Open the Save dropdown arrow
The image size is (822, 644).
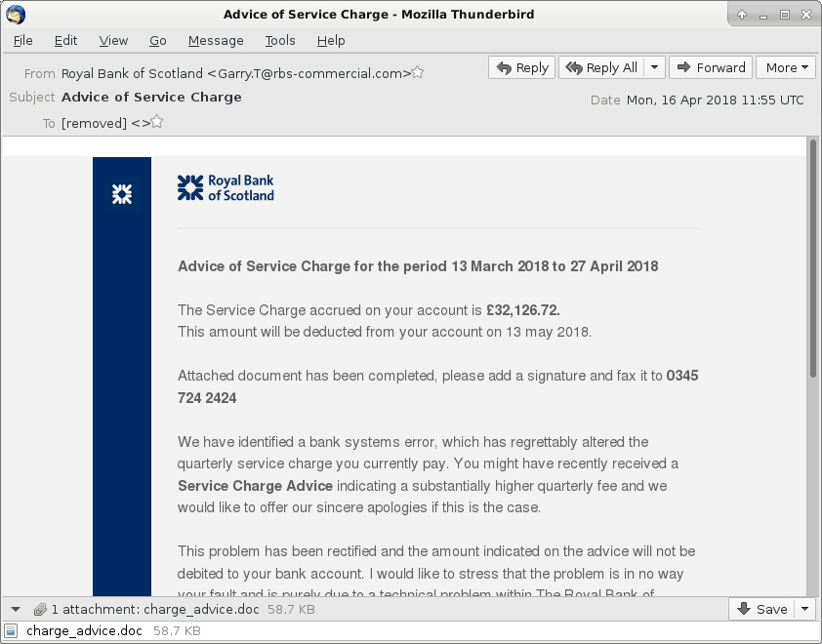pos(804,609)
